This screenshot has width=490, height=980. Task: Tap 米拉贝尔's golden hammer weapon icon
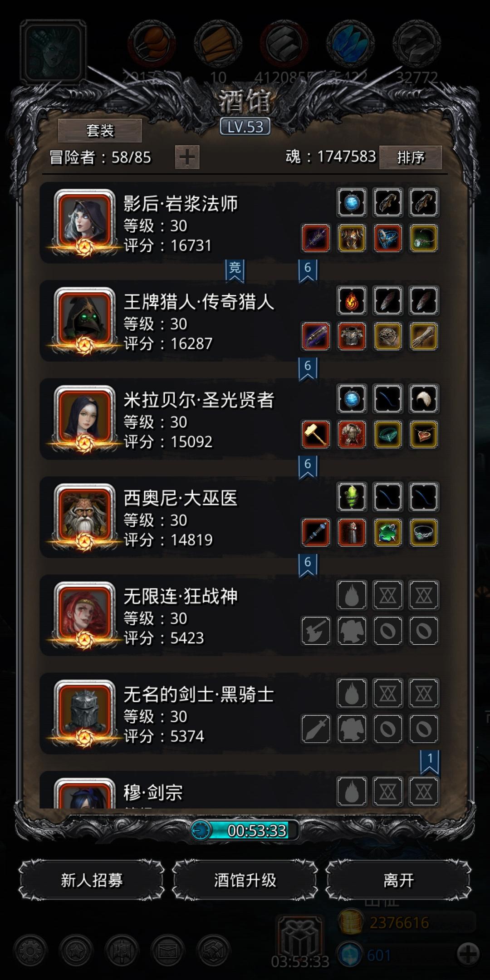click(x=316, y=434)
